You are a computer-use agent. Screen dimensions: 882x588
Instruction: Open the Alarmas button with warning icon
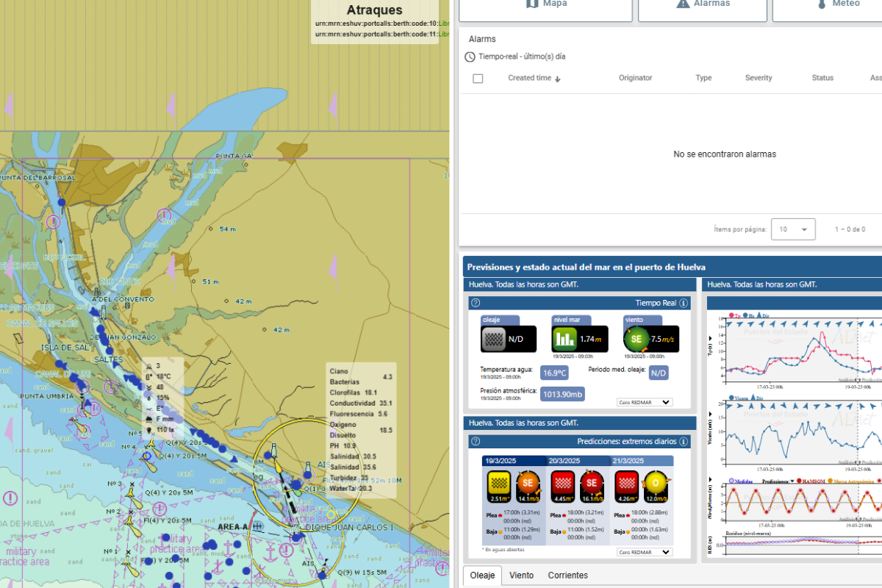[x=702, y=9]
